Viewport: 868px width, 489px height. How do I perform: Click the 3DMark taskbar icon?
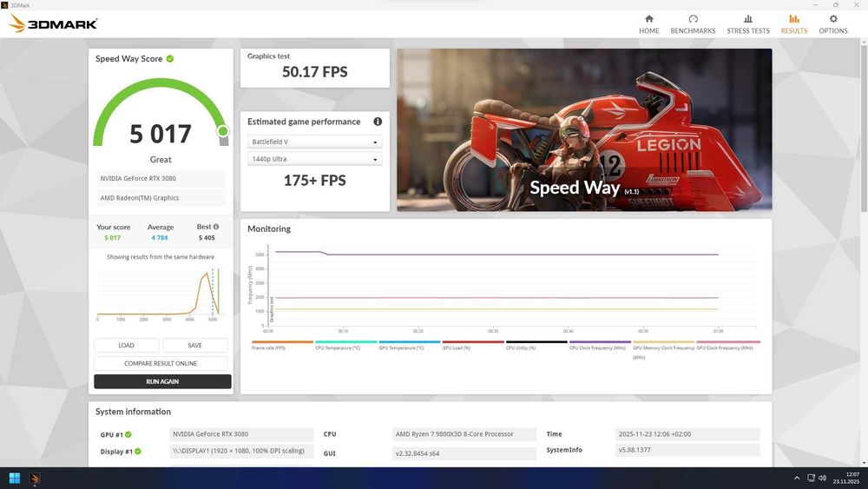[x=35, y=478]
